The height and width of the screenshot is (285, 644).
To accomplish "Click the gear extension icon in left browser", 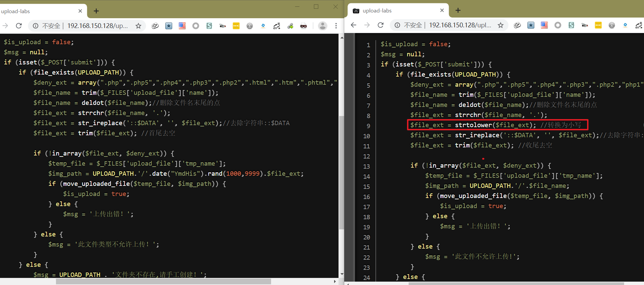I will pos(250,26).
